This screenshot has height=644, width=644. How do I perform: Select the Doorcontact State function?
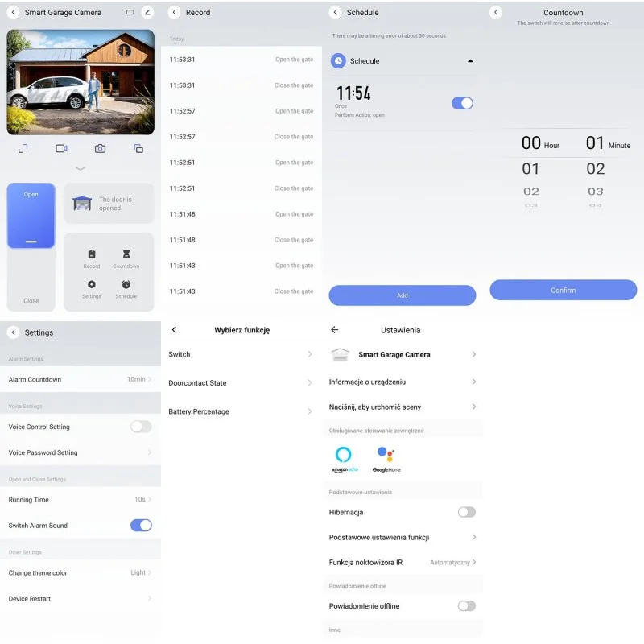point(240,383)
